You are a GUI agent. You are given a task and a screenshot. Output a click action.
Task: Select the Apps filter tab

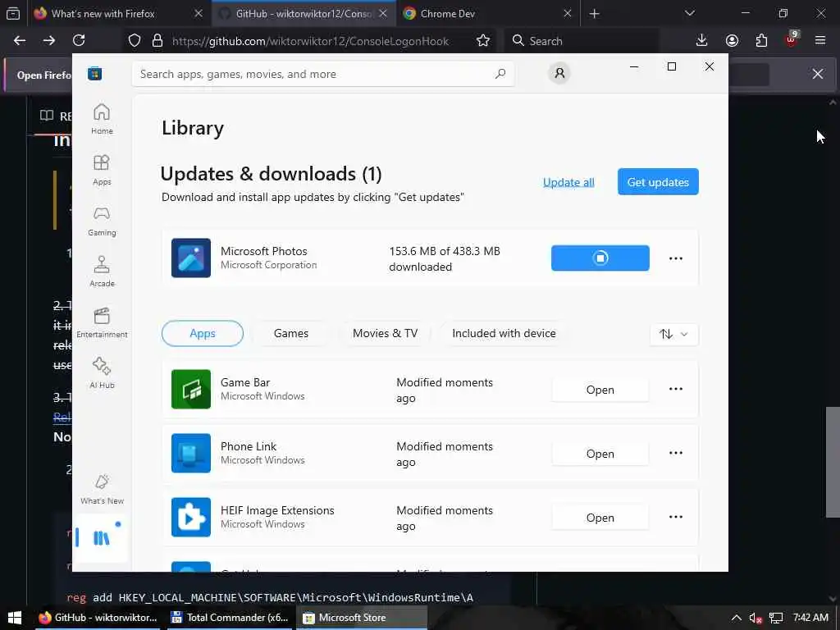click(203, 333)
